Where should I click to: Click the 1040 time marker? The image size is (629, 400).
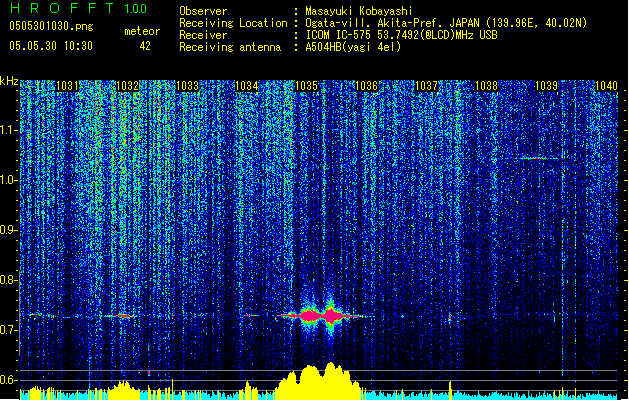pos(606,86)
